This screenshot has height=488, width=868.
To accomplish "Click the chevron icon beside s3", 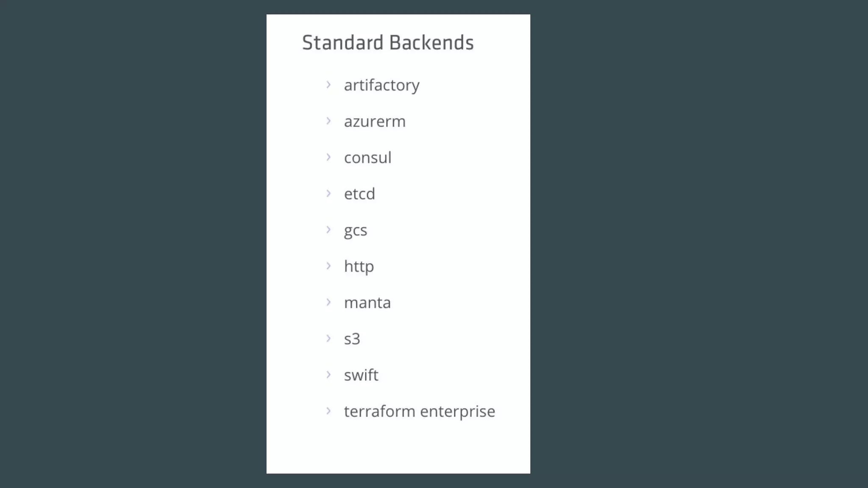I will click(328, 338).
